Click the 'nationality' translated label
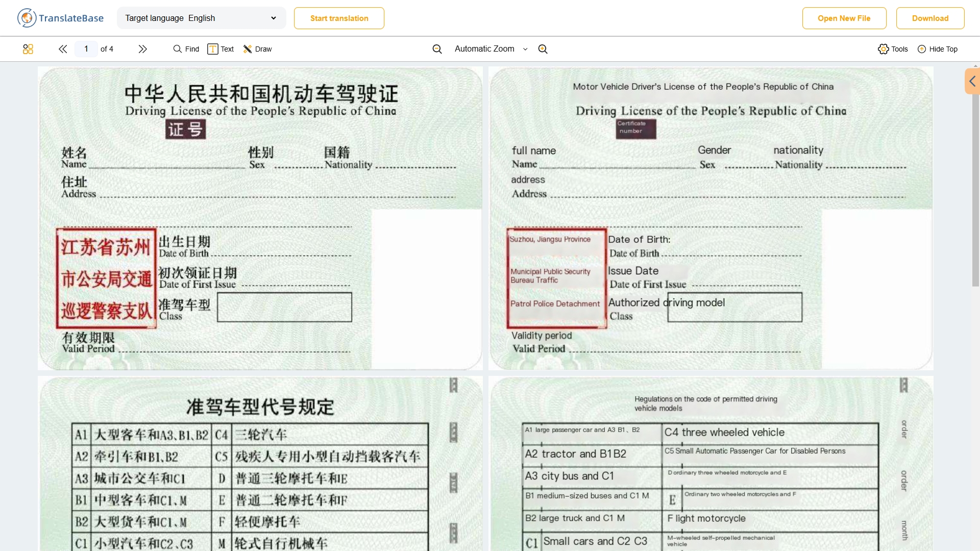This screenshot has width=980, height=551. pyautogui.click(x=798, y=150)
